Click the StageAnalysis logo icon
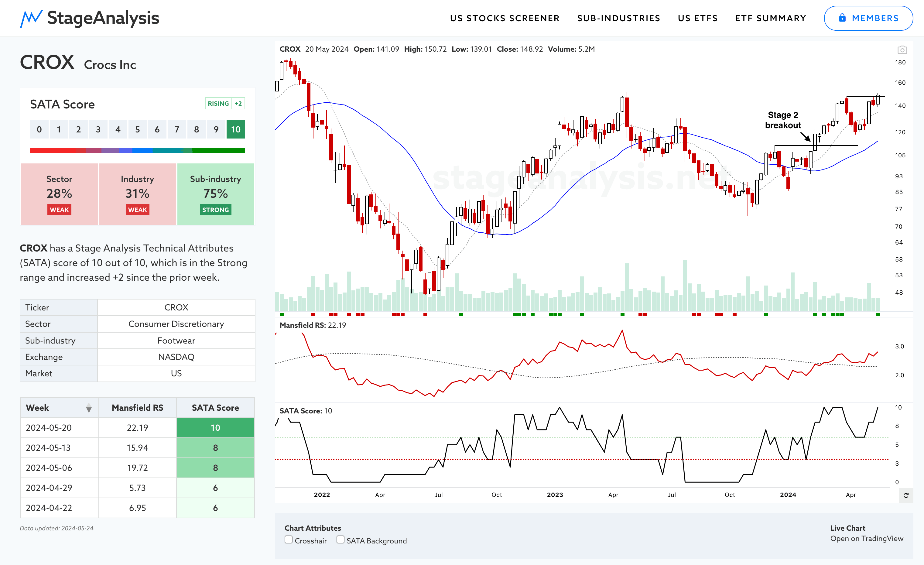The height and width of the screenshot is (565, 924). coord(31,19)
